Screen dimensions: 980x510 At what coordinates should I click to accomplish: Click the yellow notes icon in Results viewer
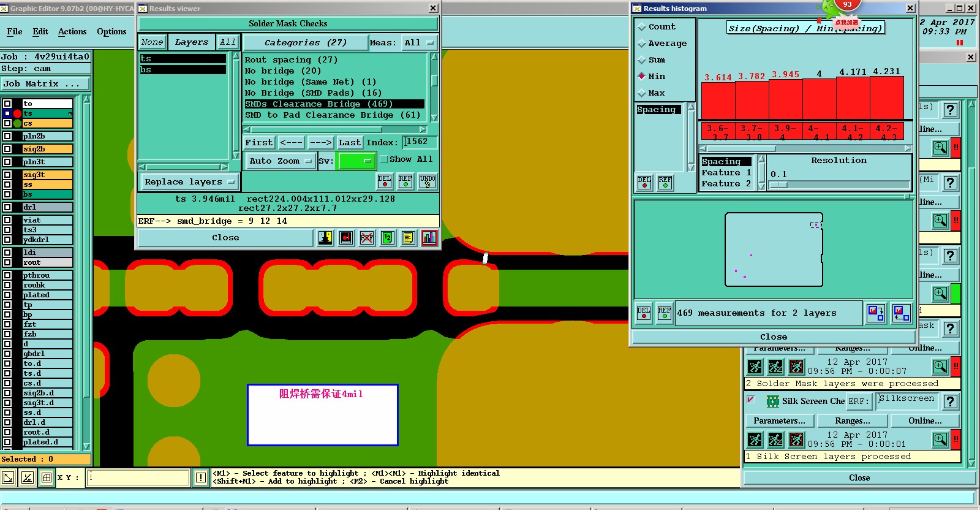pos(408,238)
